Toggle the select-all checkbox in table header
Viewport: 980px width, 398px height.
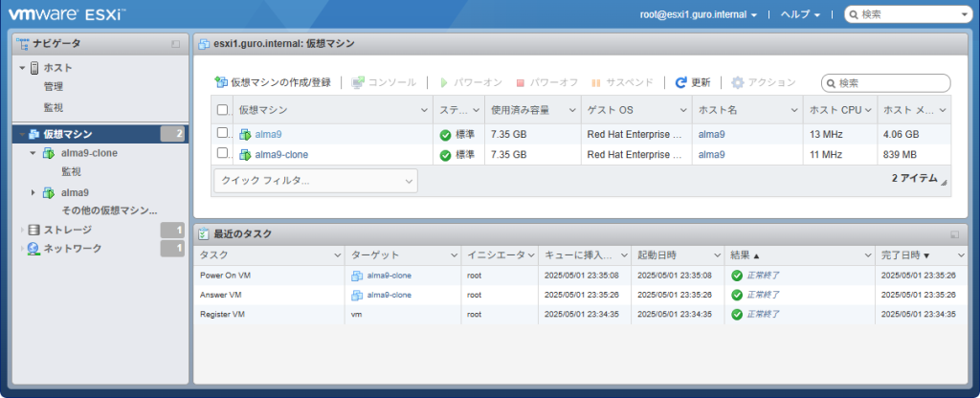coord(222,110)
